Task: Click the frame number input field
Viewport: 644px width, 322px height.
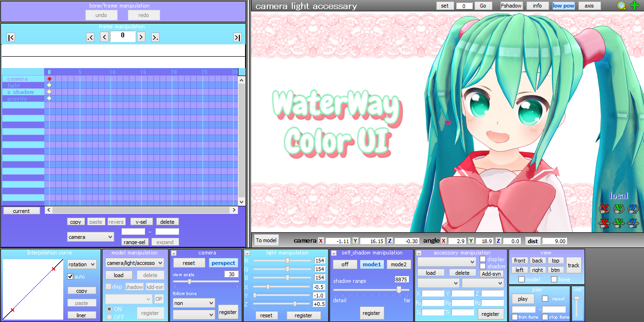Action: point(122,37)
